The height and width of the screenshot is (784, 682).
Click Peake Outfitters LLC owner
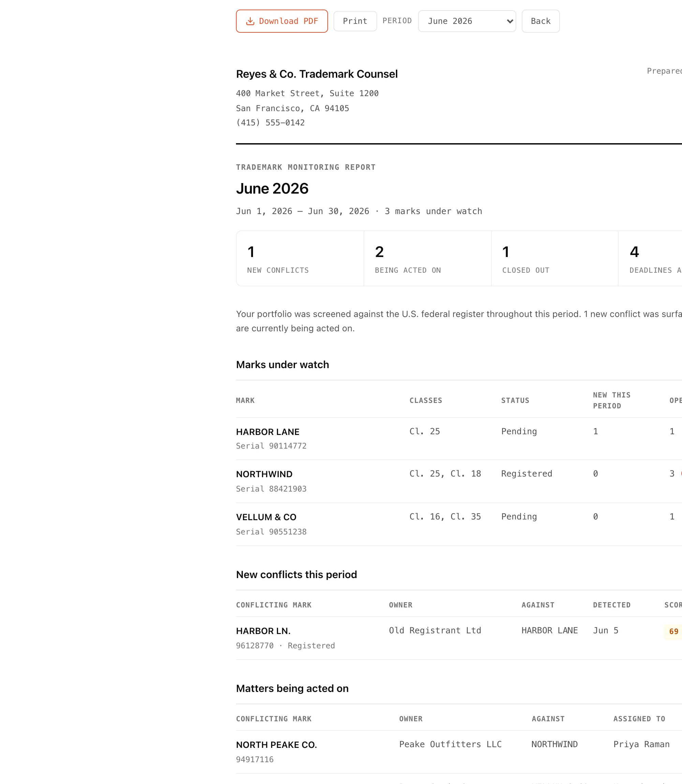pyautogui.click(x=450, y=744)
